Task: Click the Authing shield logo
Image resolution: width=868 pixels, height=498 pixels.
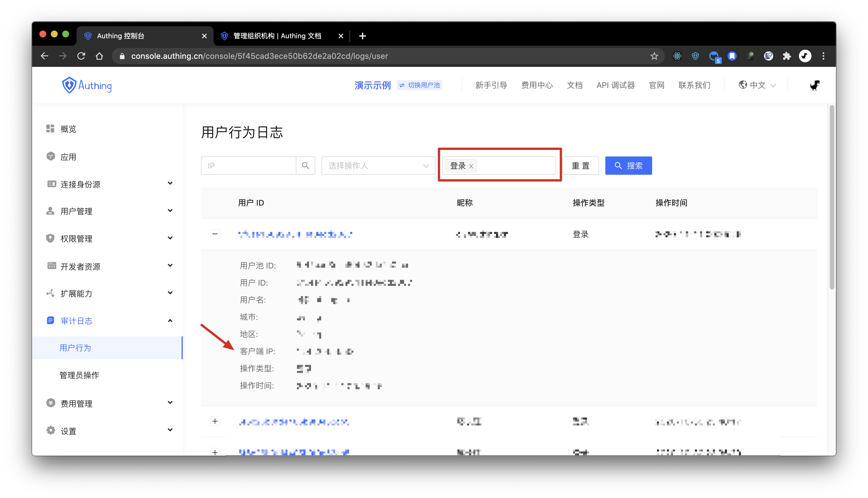Action: tap(69, 85)
